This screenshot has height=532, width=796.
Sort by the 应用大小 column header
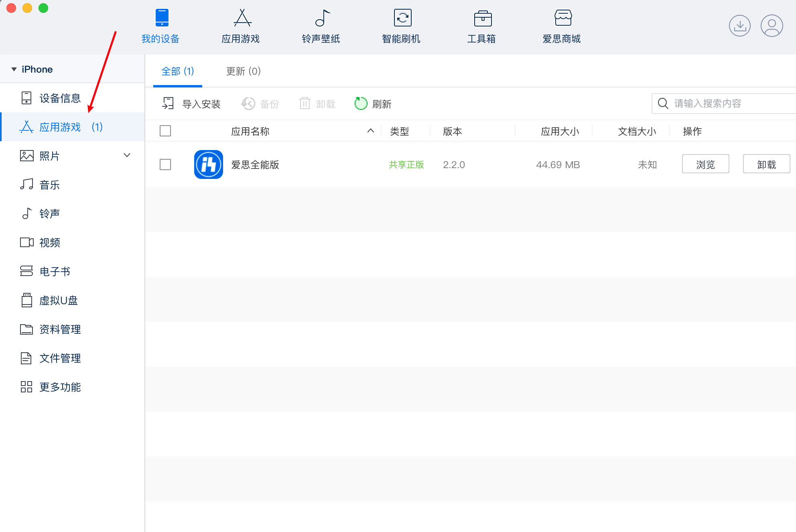click(x=560, y=132)
